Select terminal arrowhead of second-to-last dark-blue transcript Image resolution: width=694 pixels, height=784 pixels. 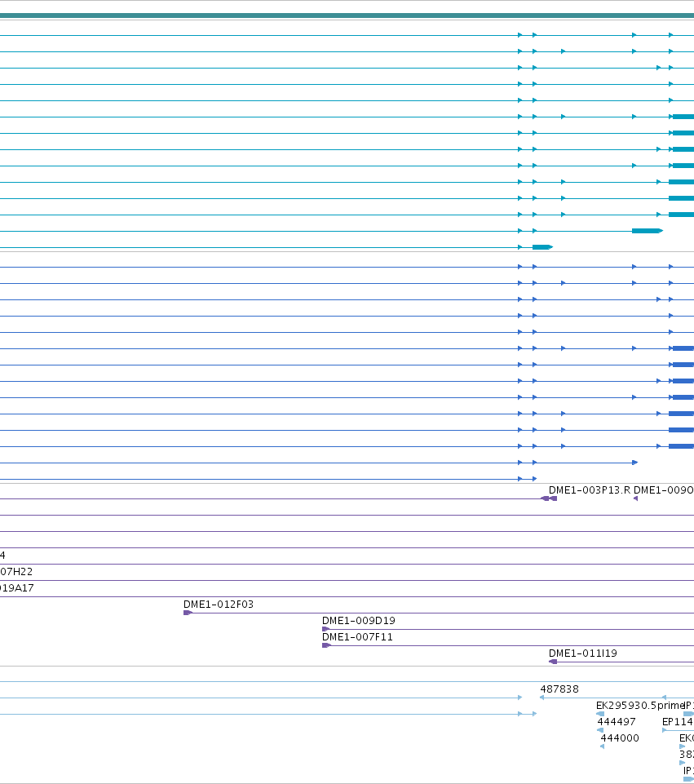[635, 463]
